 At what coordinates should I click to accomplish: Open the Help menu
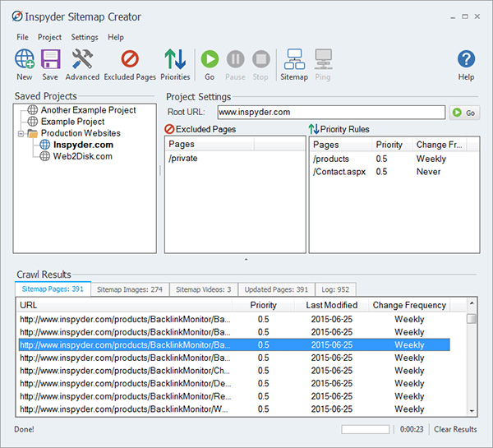tap(116, 37)
